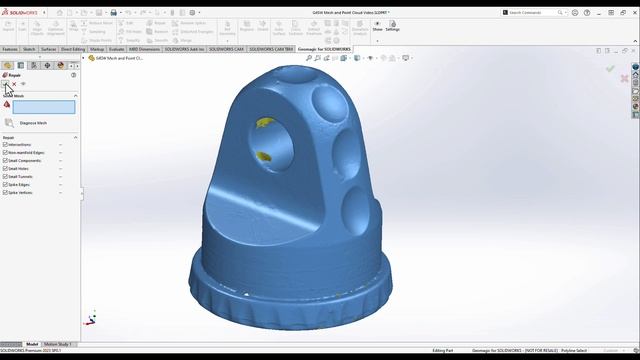
Task: Toggle the Small Tunnels checkbox
Action: 5,176
